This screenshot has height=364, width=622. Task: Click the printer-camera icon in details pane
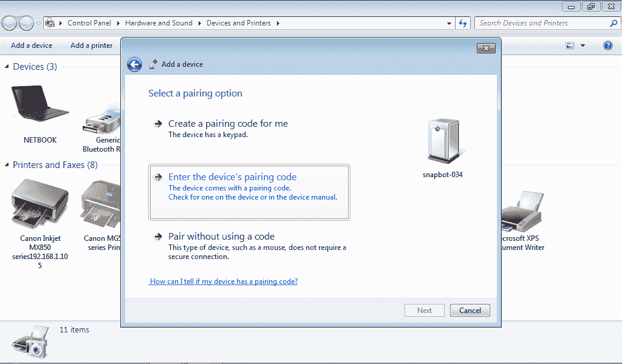point(30,342)
